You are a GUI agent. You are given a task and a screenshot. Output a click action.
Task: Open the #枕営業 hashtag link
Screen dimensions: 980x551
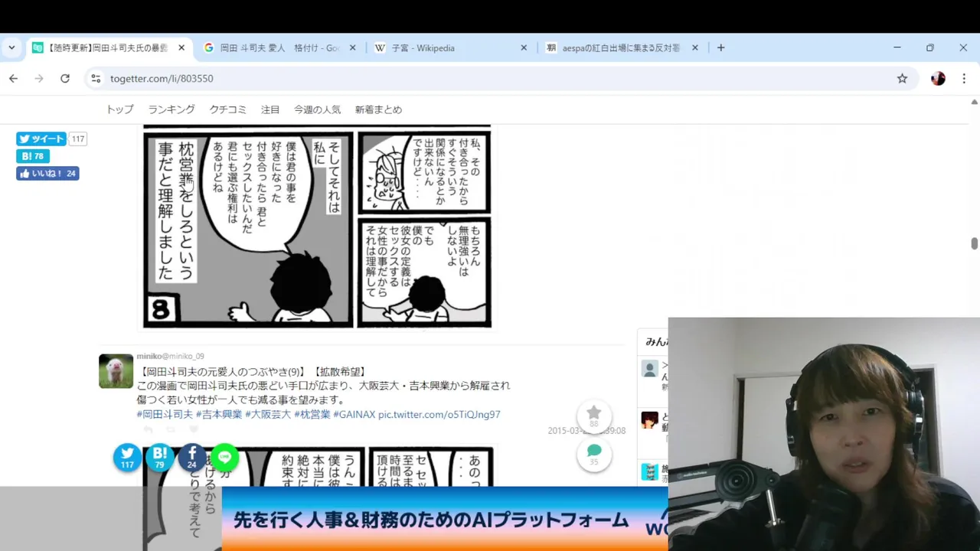312,414
